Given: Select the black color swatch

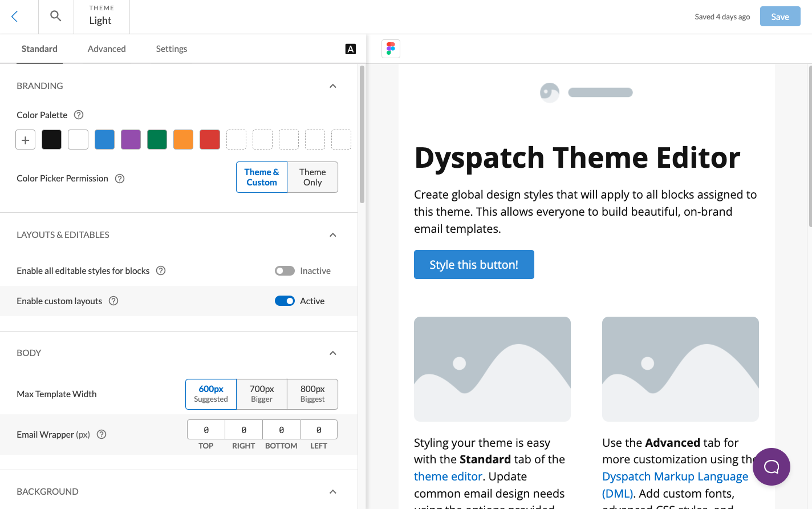Looking at the screenshot, I should [x=51, y=140].
